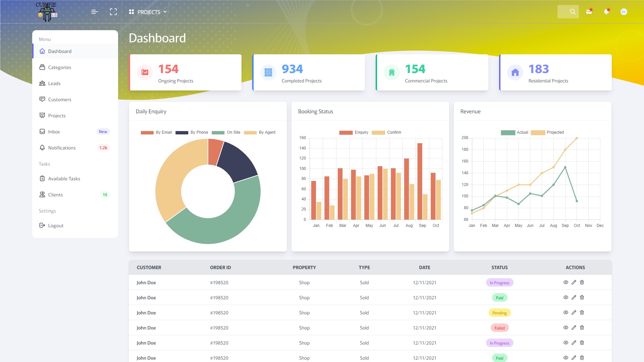
Task: Edit the Pending row order
Action: coord(574,312)
